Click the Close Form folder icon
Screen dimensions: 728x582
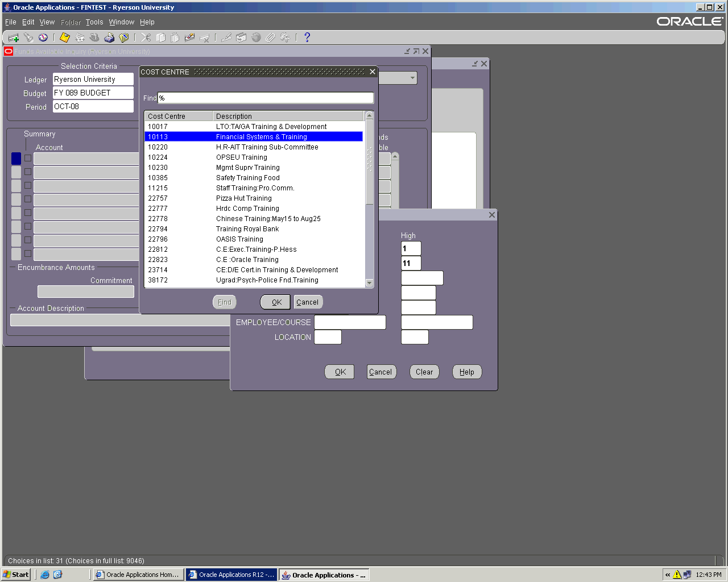[124, 38]
